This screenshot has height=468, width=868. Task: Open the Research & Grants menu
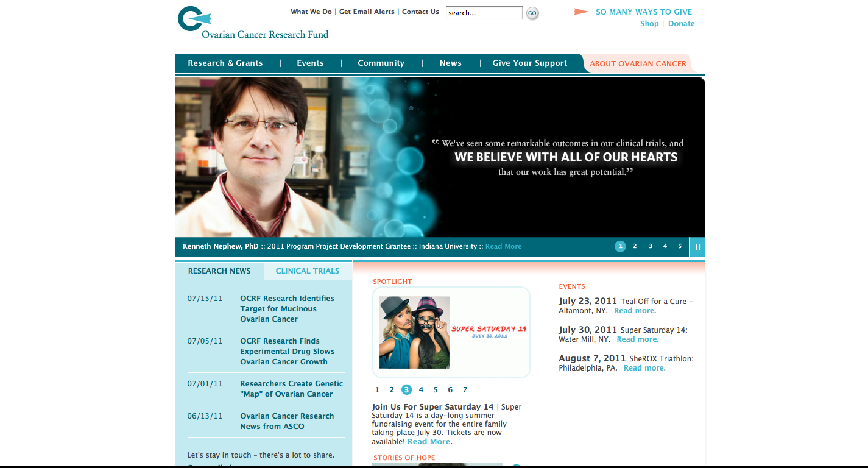(x=225, y=63)
